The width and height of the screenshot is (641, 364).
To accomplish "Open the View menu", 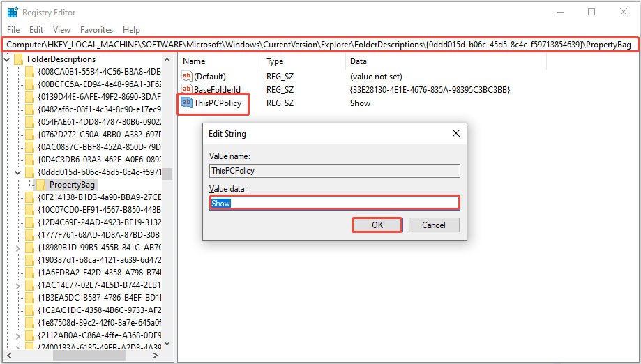I will [61, 30].
